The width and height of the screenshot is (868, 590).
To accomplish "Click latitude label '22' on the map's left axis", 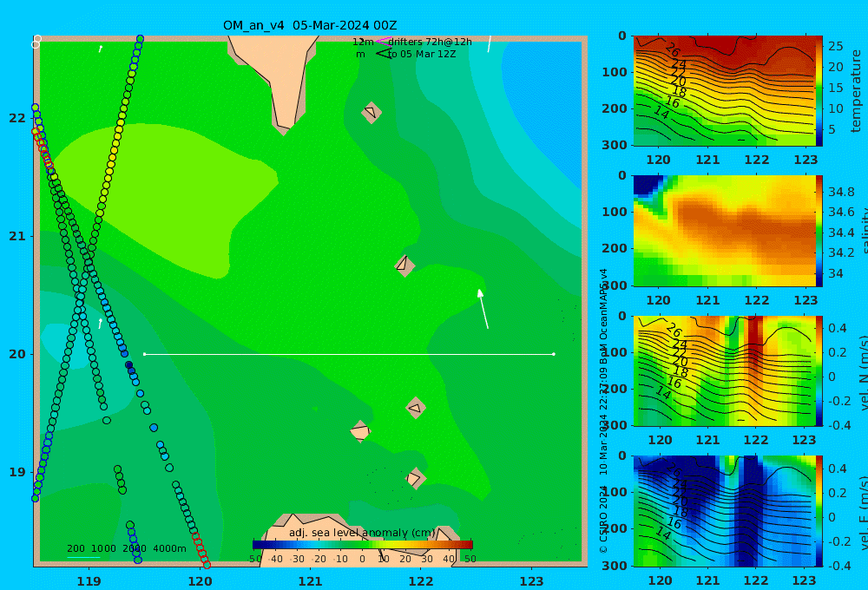I will [17, 118].
